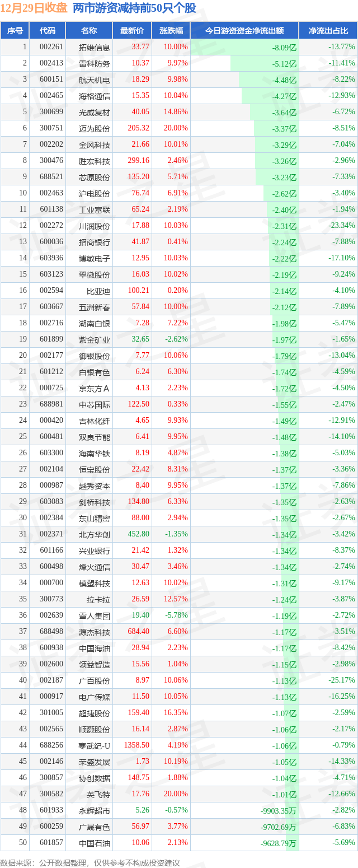Click the stock code 000700

click(51, 583)
